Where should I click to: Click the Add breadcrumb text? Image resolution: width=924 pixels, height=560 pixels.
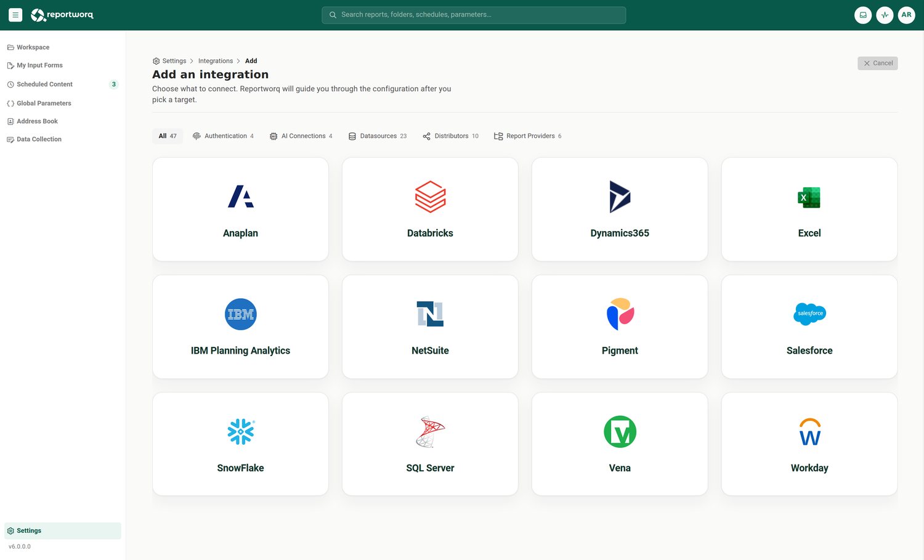coord(251,61)
